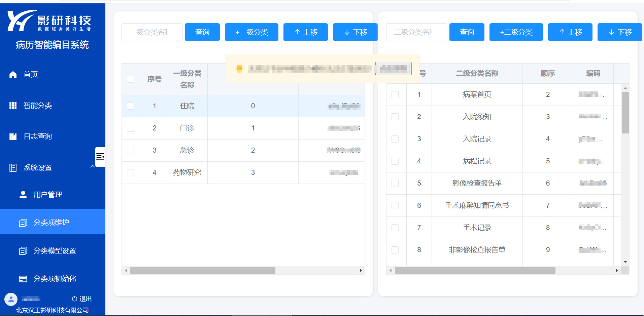
Task: Click the blurred button in the notification
Action: tap(393, 69)
